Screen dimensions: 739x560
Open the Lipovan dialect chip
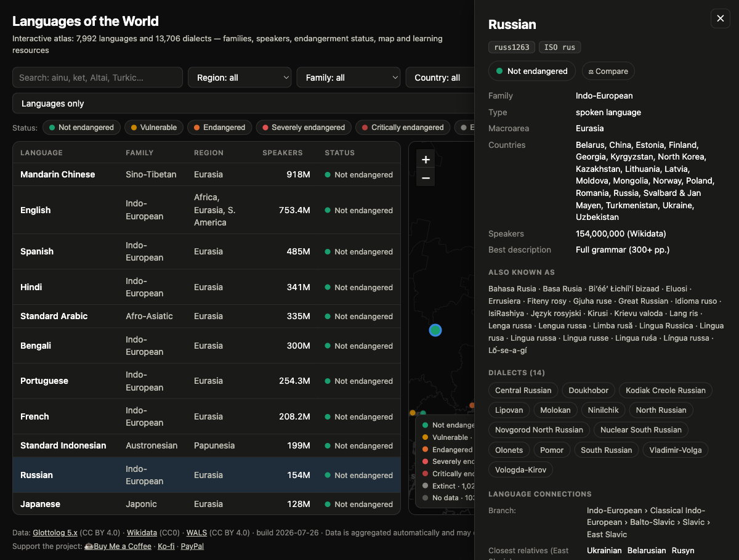[x=509, y=410]
